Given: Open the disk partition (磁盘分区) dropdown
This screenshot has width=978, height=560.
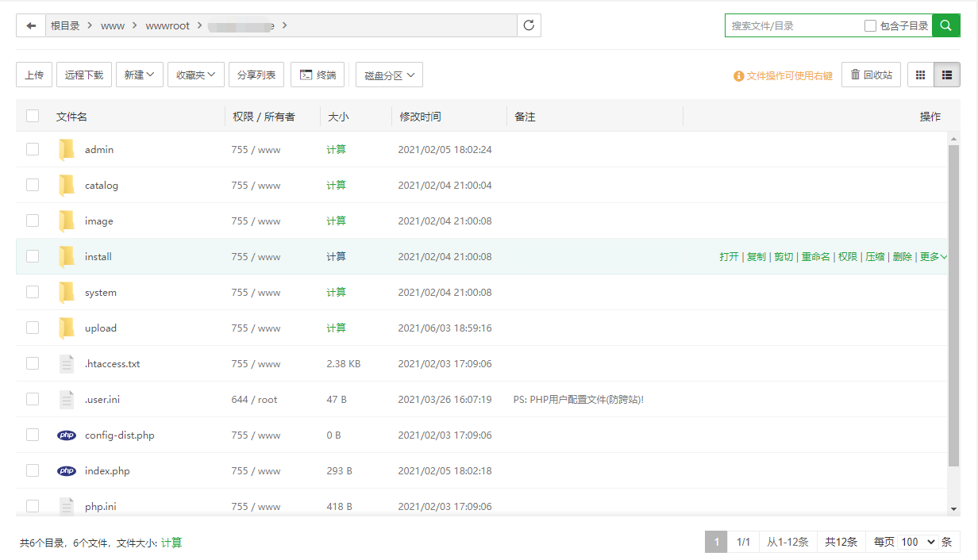Looking at the screenshot, I should click(389, 75).
